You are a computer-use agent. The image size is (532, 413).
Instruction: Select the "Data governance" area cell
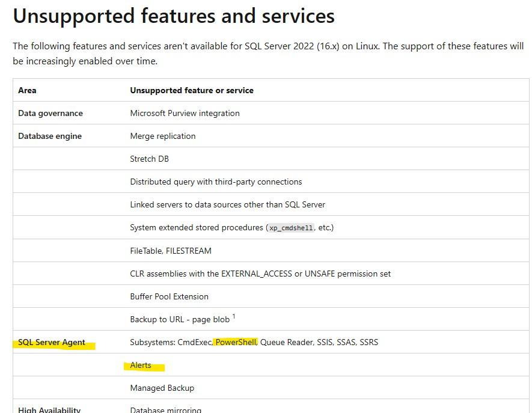pyautogui.click(x=50, y=113)
